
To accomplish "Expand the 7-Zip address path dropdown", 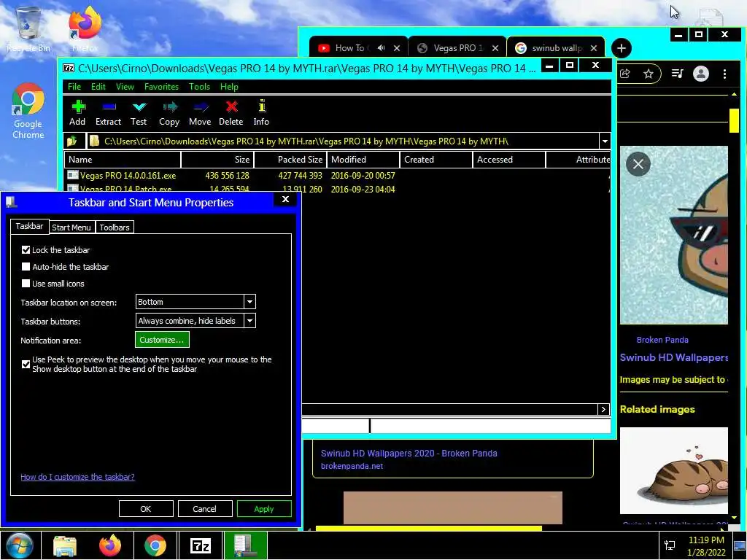I will click(x=605, y=141).
